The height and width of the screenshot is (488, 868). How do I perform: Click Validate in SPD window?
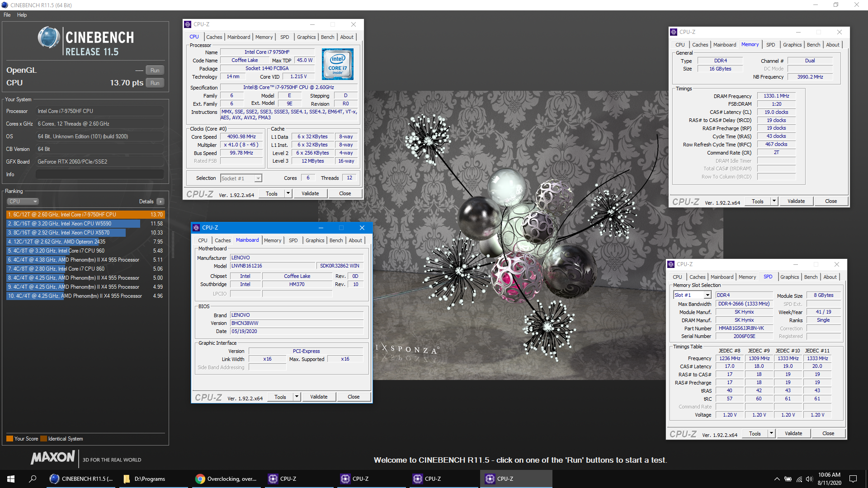tap(793, 433)
